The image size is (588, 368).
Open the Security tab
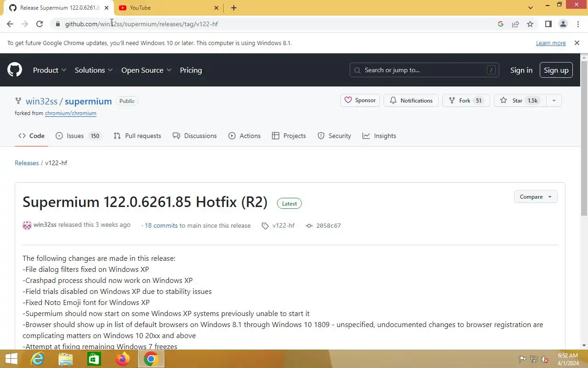coord(334,136)
